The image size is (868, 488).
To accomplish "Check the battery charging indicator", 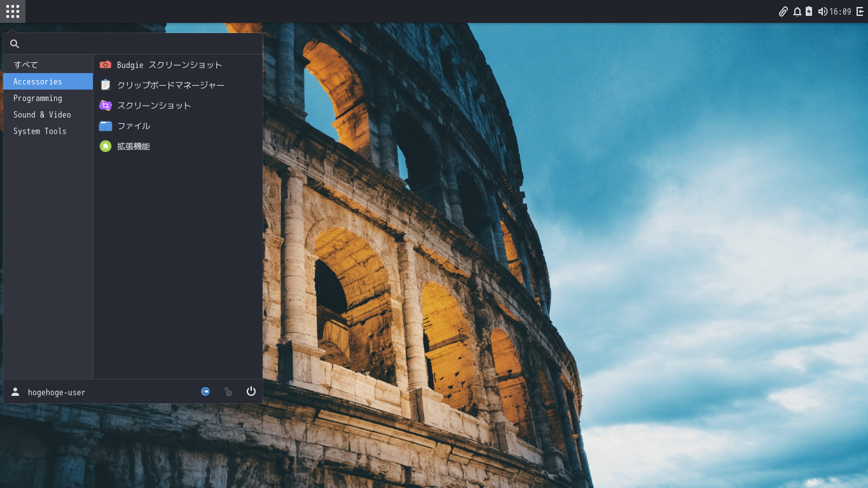I will 809,11.
